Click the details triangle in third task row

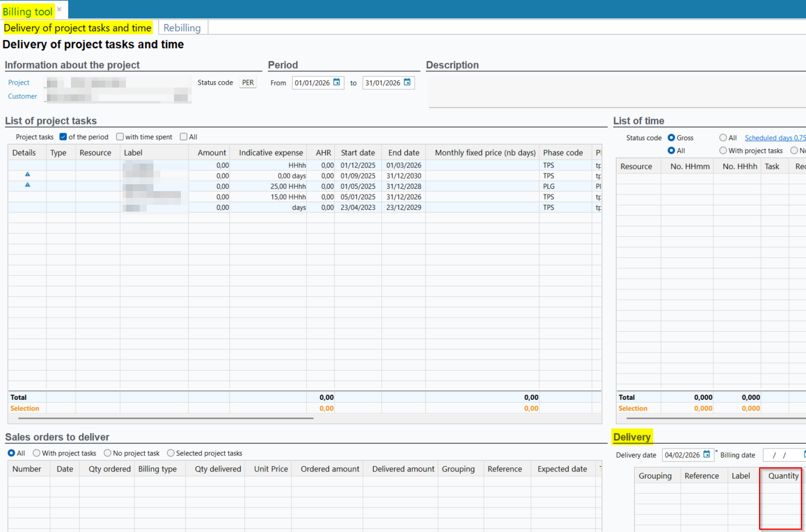(27, 185)
